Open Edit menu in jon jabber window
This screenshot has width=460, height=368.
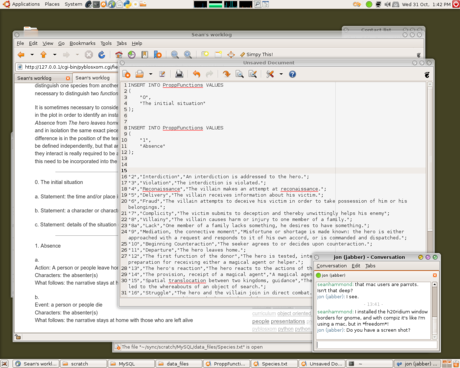pyautogui.click(x=356, y=266)
